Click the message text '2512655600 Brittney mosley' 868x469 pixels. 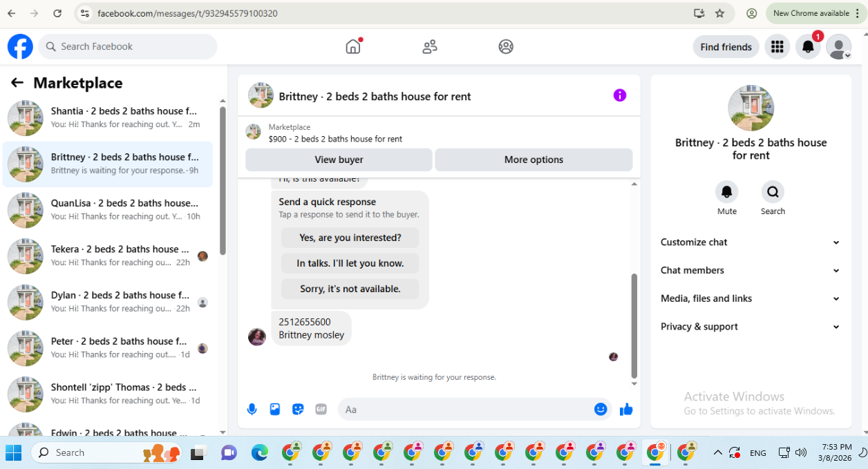311,328
